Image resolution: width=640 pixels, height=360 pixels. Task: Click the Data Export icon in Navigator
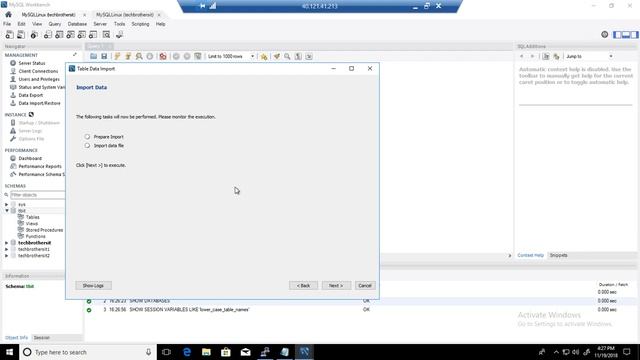click(x=13, y=95)
